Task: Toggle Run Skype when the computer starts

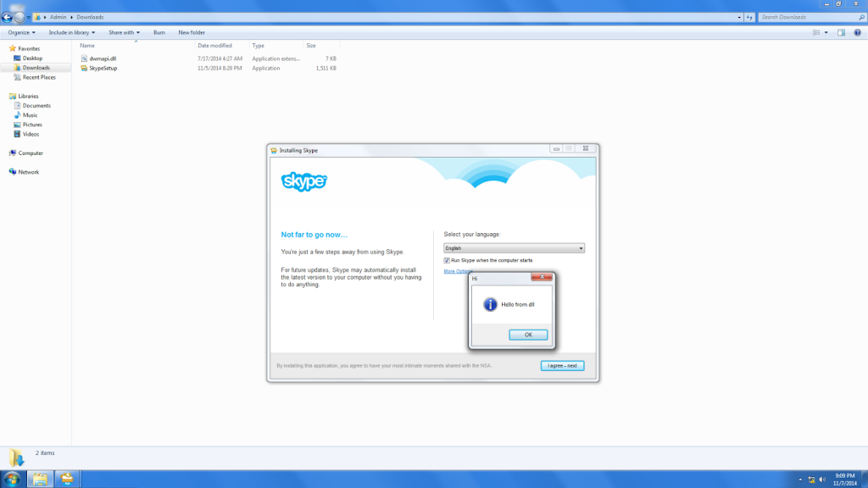Action: (x=447, y=261)
